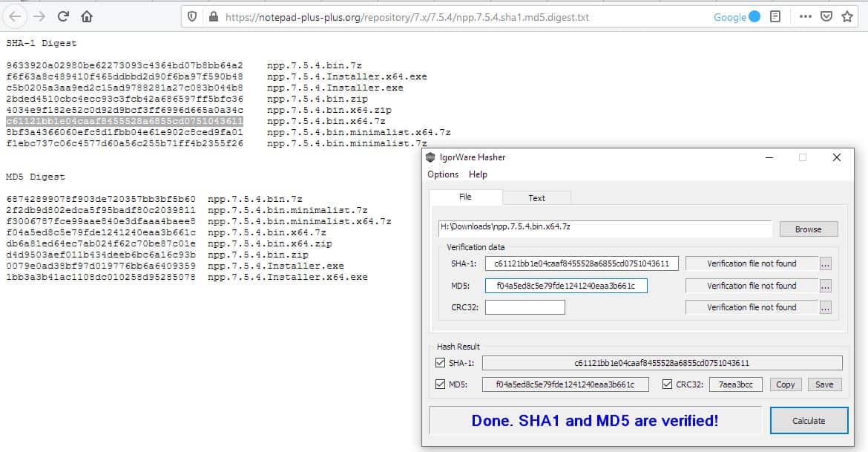Close the IgorWare Hasher window

[x=836, y=157]
